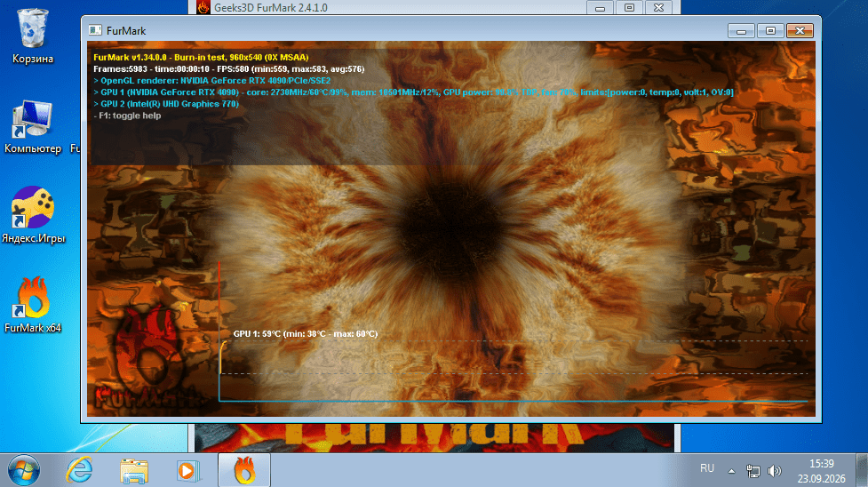Open the Windows Media Player taskbar icon

click(x=188, y=471)
